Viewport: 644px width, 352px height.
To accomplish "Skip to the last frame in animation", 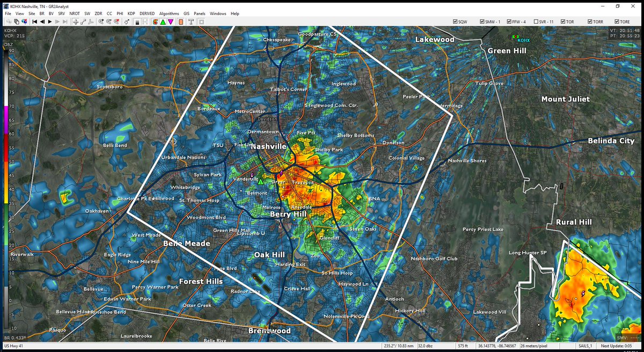I will [x=64, y=22].
